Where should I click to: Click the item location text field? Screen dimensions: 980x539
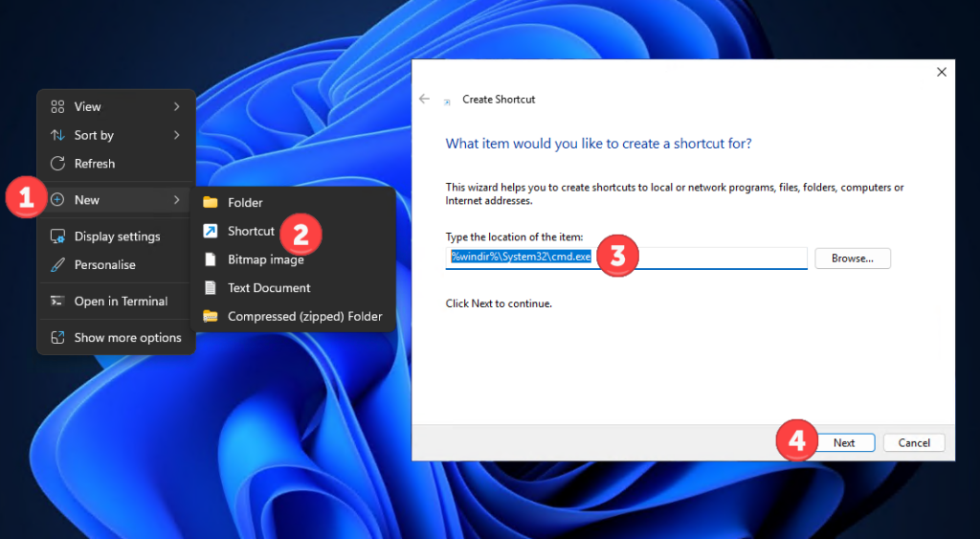click(626, 258)
